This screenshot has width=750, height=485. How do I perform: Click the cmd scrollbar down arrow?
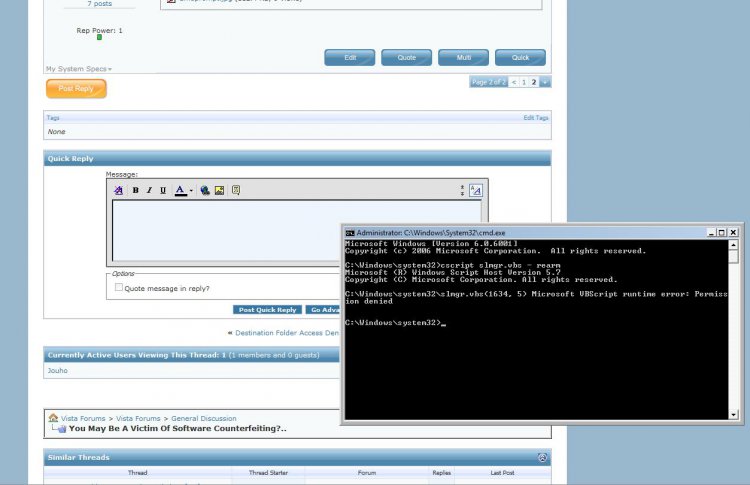coord(733,415)
